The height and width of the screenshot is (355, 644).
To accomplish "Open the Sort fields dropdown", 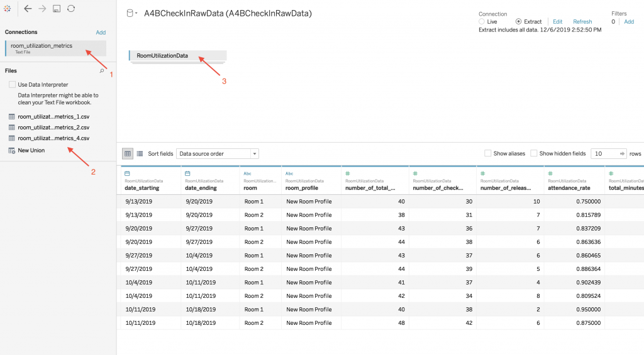I will tap(218, 153).
